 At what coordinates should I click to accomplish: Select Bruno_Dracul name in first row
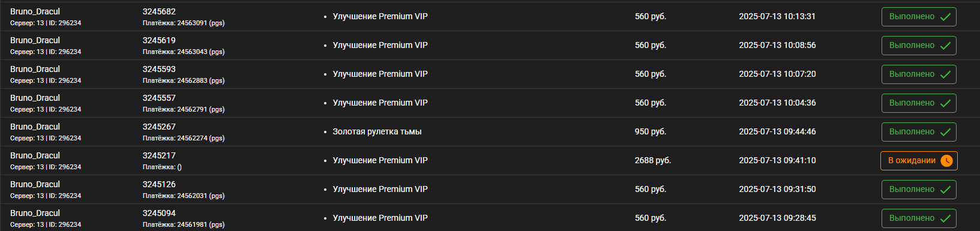[35, 11]
